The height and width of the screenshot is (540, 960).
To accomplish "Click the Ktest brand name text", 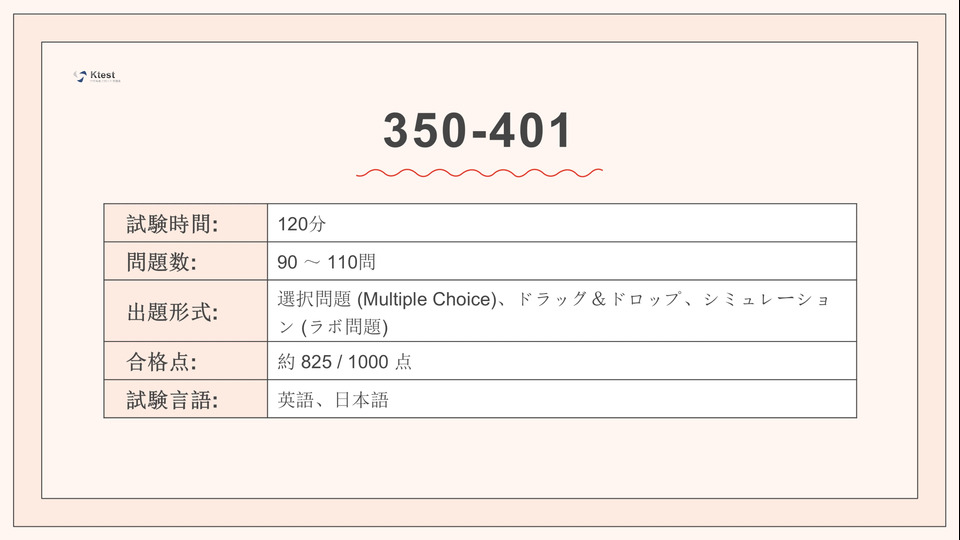I will (103, 75).
